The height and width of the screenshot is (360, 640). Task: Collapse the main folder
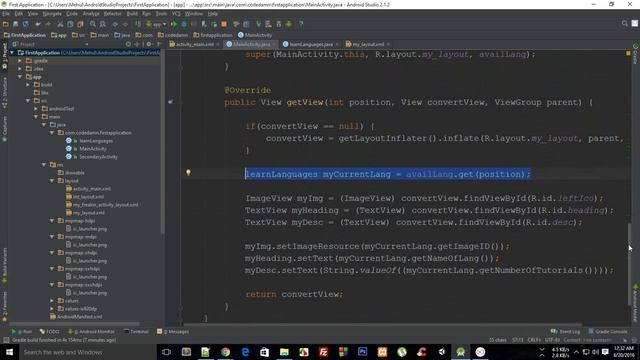tap(36, 117)
